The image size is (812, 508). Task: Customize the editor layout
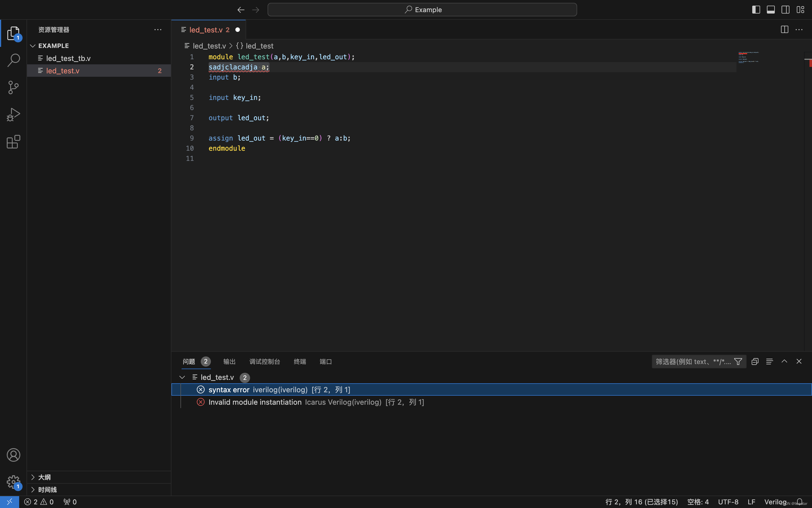pos(801,10)
